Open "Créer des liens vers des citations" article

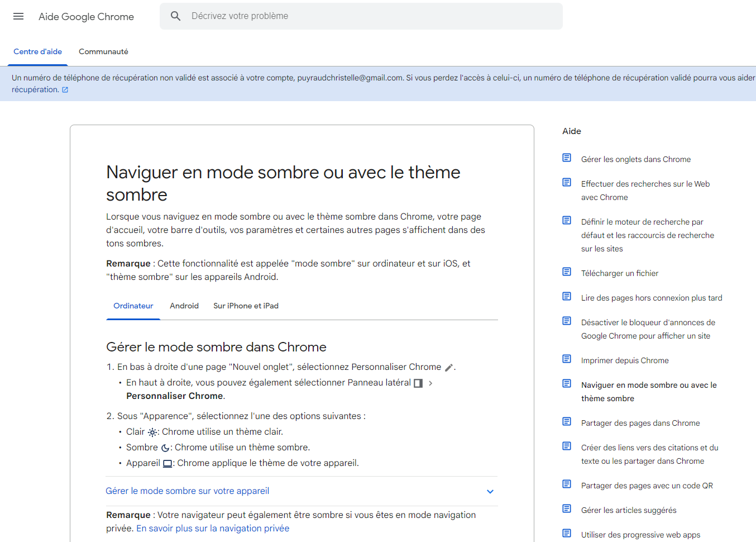tap(650, 454)
